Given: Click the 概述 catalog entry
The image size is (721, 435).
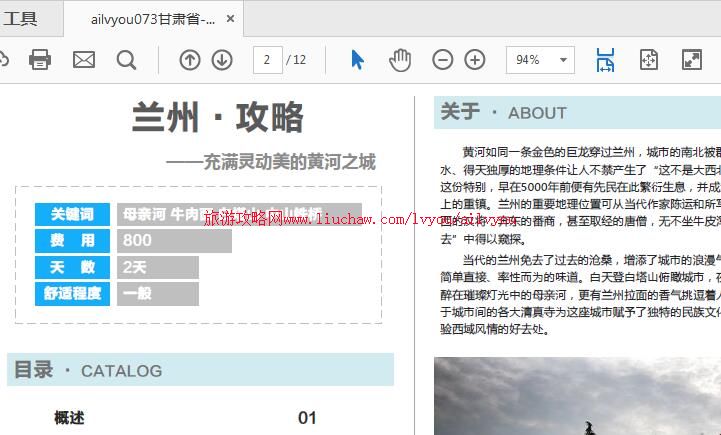Looking at the screenshot, I should 70,418.
